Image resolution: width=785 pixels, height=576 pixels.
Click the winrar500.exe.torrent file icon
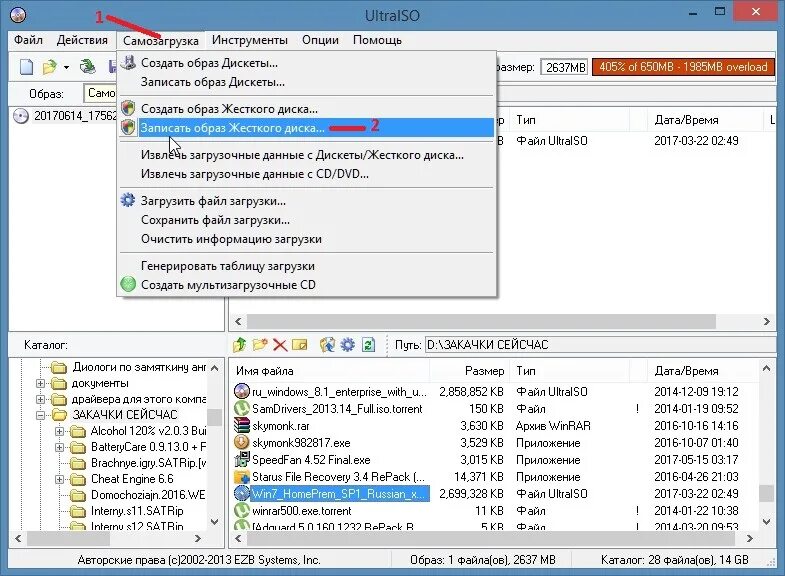[x=242, y=510]
